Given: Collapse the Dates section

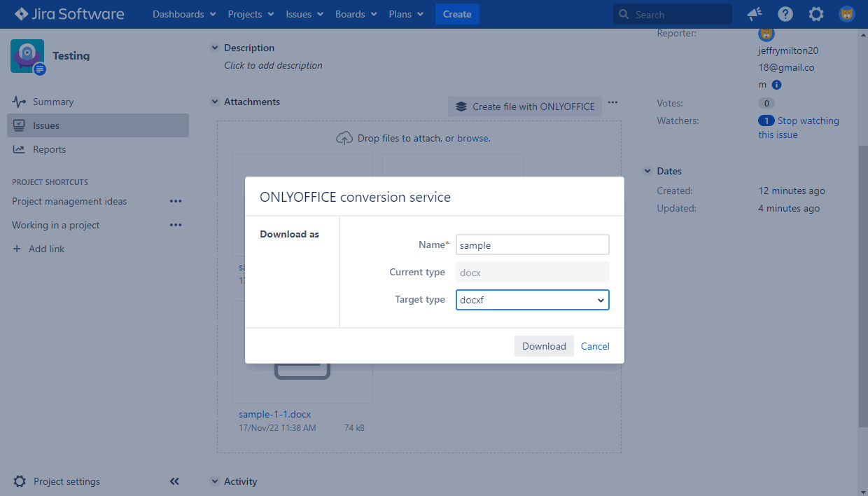Looking at the screenshot, I should pos(647,171).
